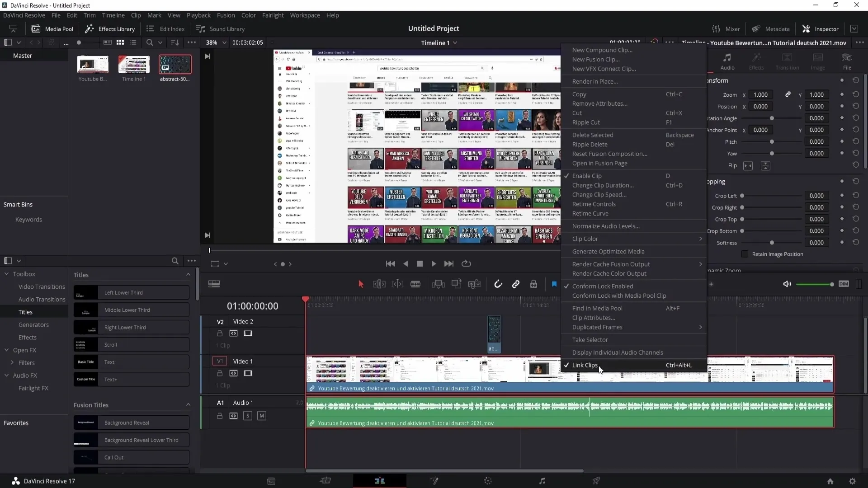Click the Replace Clip icon

pos(475,284)
